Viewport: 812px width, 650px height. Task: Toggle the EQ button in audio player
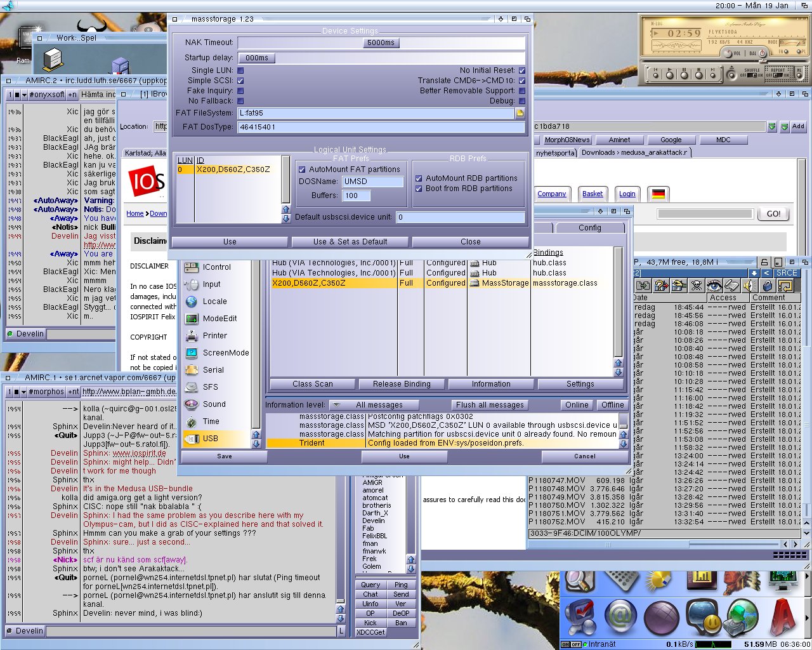click(785, 51)
